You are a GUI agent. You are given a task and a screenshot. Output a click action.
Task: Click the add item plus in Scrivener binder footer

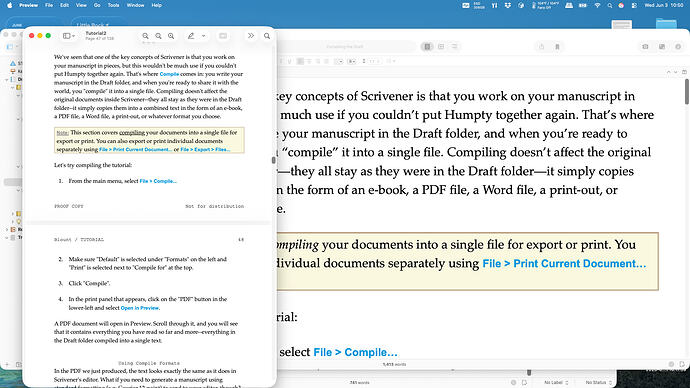[7, 364]
